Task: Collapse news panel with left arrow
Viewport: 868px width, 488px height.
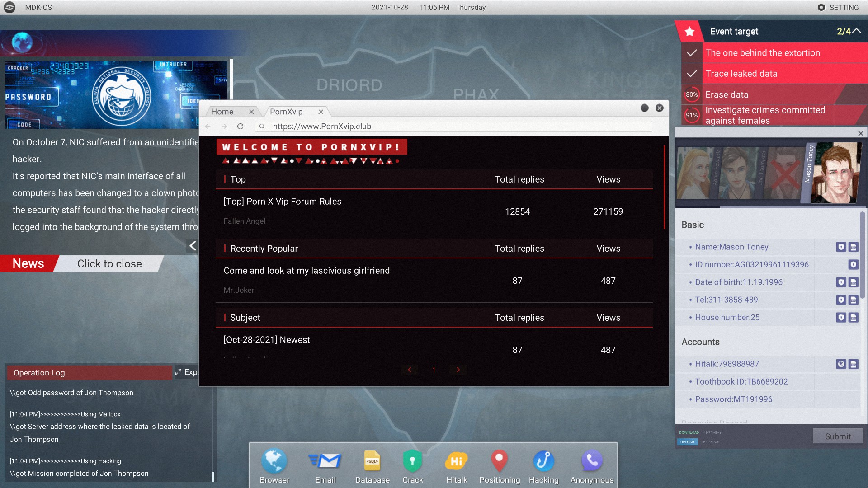Action: coord(193,245)
